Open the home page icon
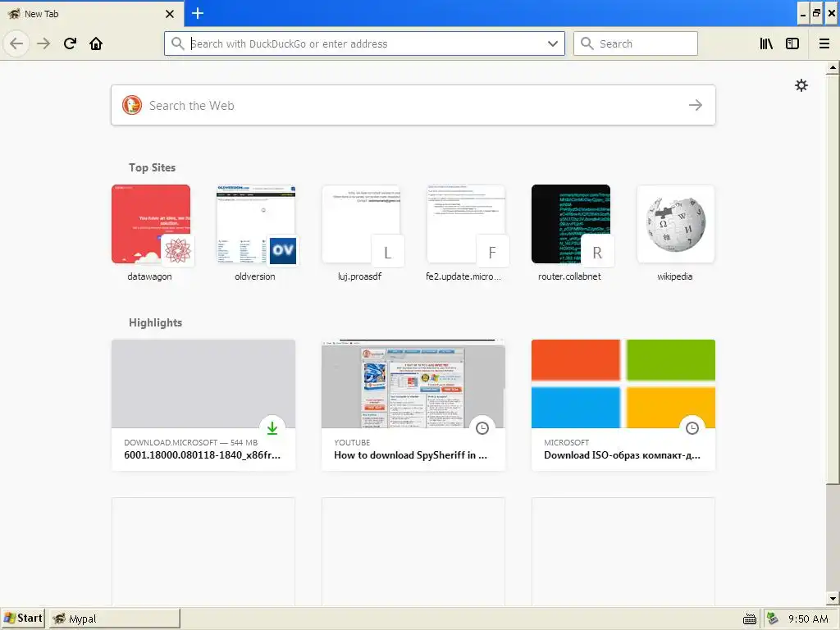 pyautogui.click(x=96, y=43)
